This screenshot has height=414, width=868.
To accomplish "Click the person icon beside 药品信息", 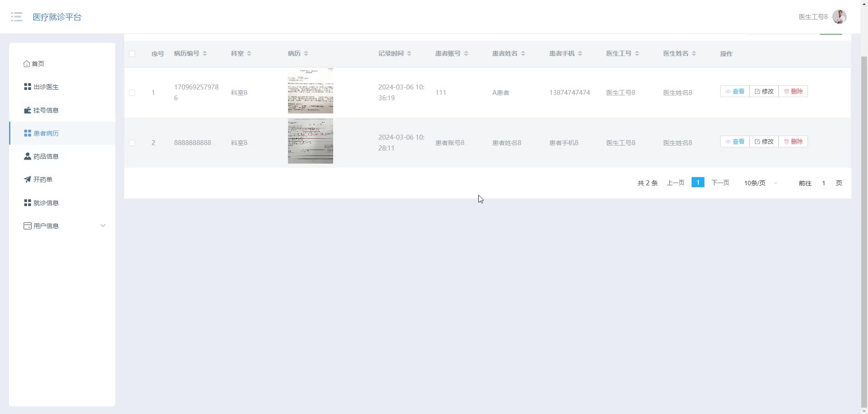I will click(28, 156).
